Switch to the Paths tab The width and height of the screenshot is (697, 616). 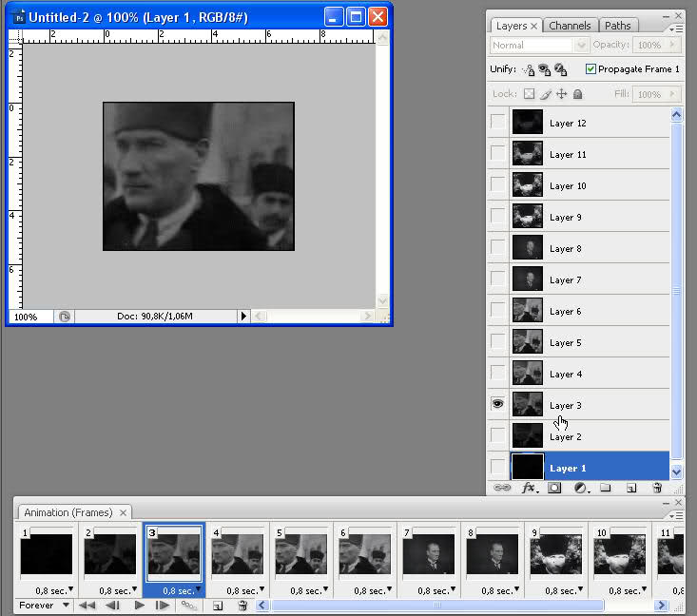click(617, 26)
